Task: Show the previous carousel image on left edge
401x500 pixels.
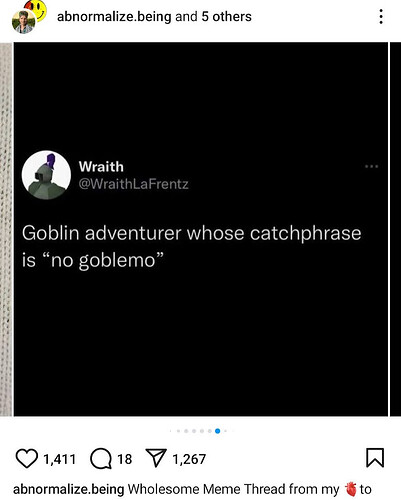Action: pyautogui.click(x=6, y=229)
